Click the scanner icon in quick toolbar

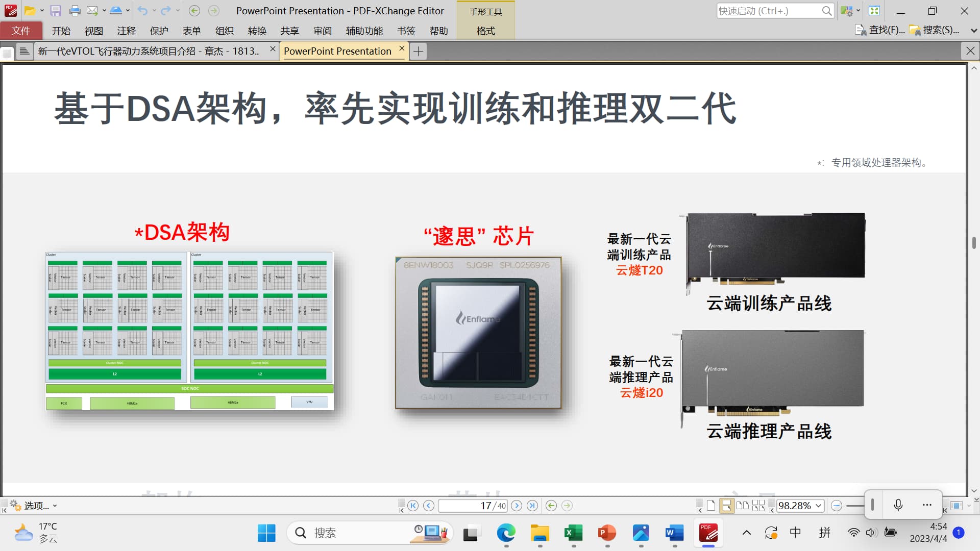click(116, 11)
